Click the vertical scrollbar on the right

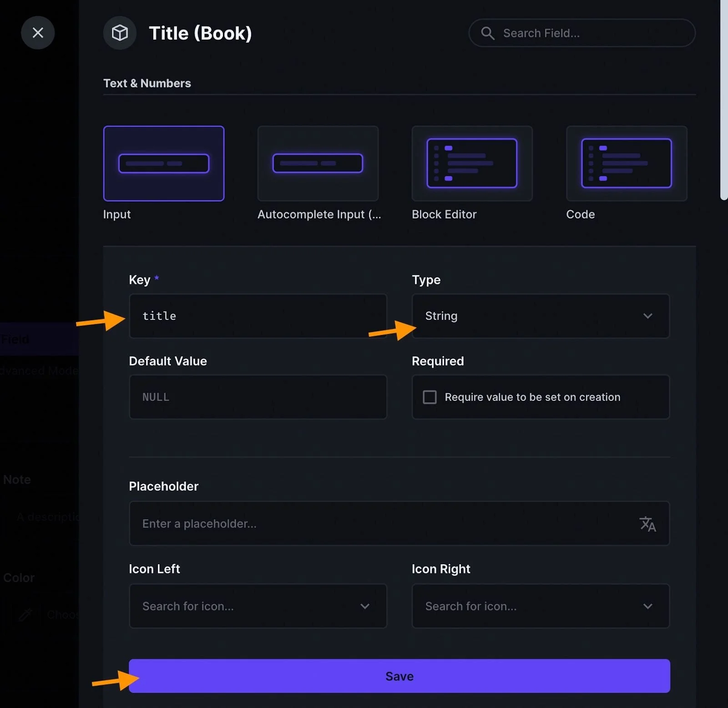(723, 100)
